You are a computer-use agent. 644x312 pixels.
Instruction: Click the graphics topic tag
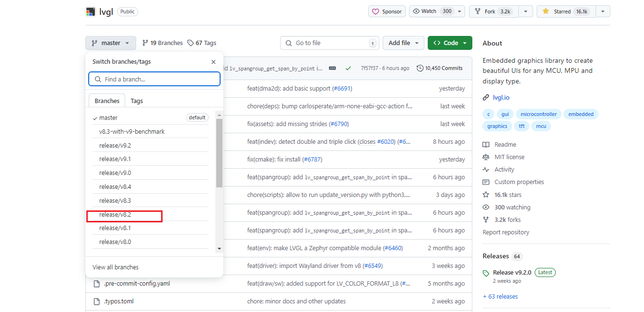click(x=497, y=127)
